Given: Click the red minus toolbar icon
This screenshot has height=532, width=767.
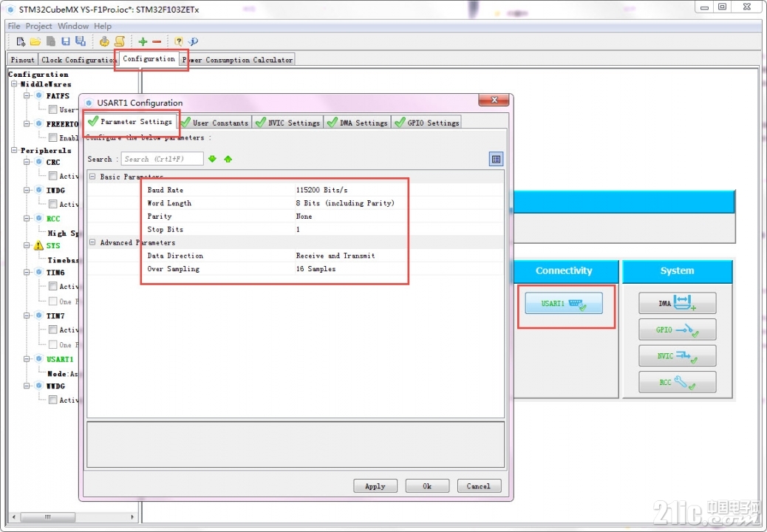Looking at the screenshot, I should click(x=157, y=41).
